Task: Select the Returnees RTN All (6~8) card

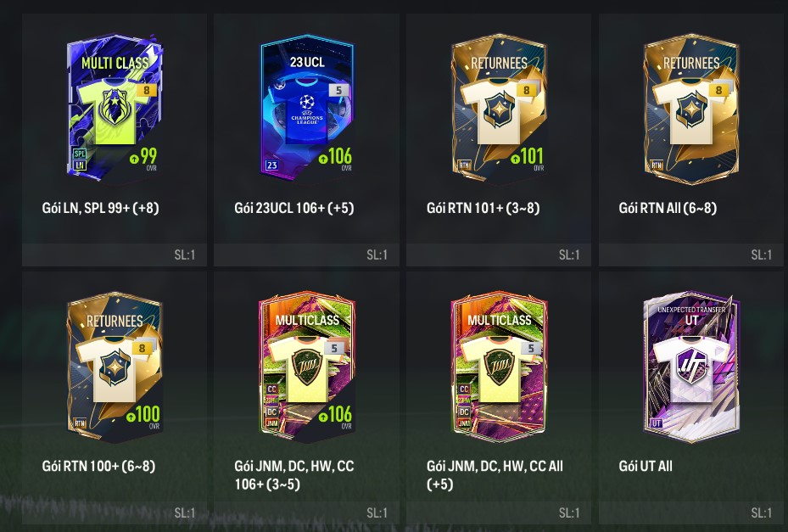Action: tap(691, 109)
